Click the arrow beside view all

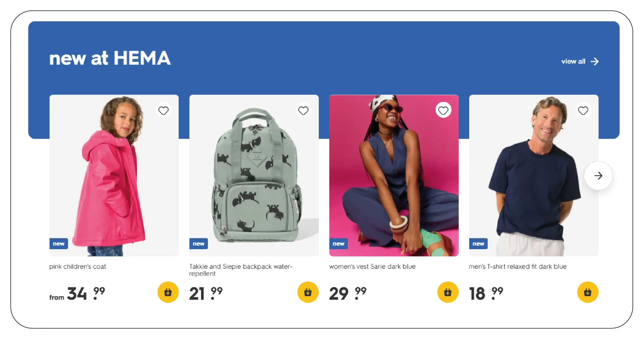[x=594, y=62]
